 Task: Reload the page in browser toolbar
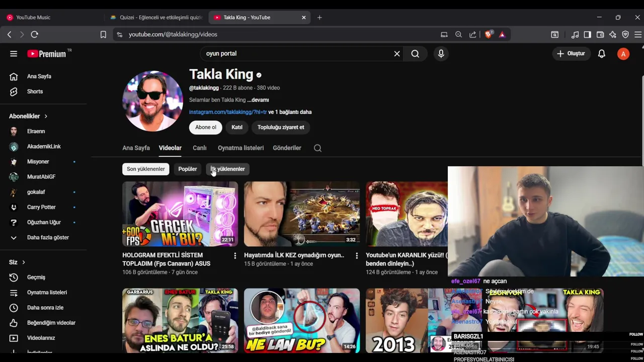click(34, 34)
